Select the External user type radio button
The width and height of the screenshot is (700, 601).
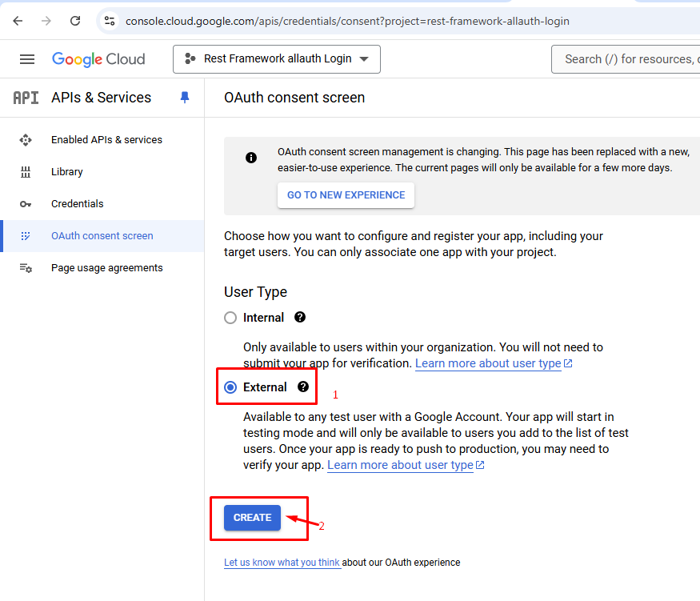(x=230, y=387)
